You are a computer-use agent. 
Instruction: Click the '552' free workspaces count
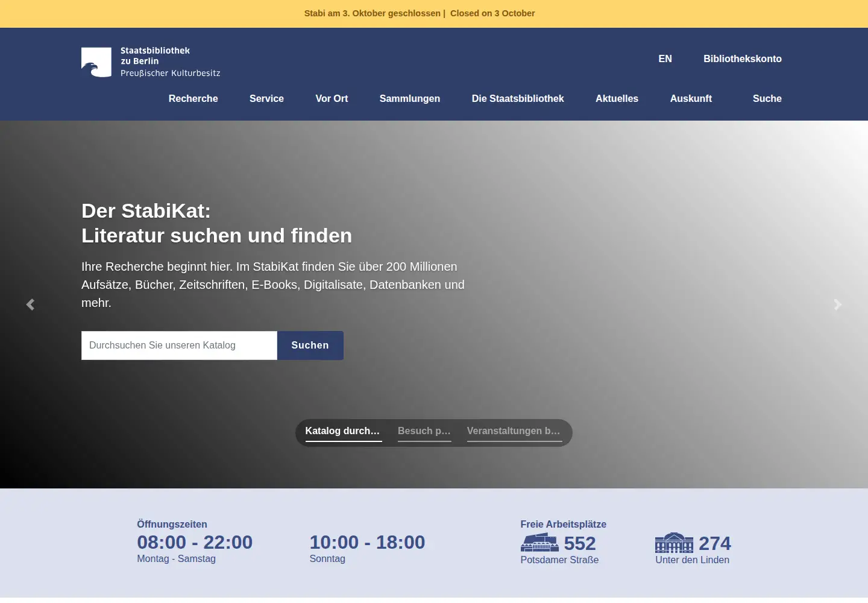point(580,543)
